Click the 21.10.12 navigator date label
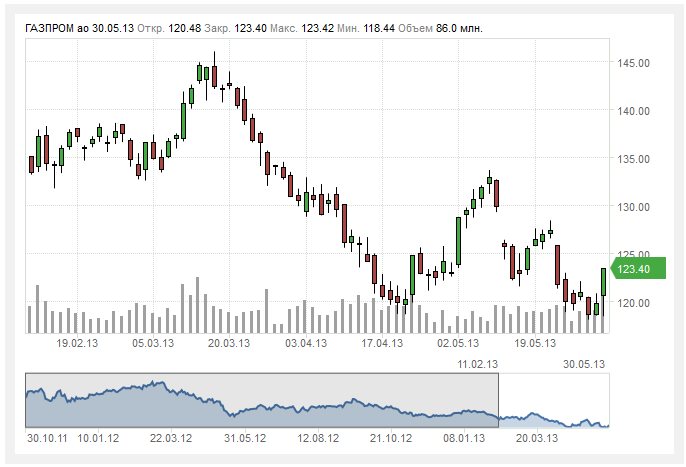Image resolution: width=686 pixels, height=467 pixels. coord(391,438)
